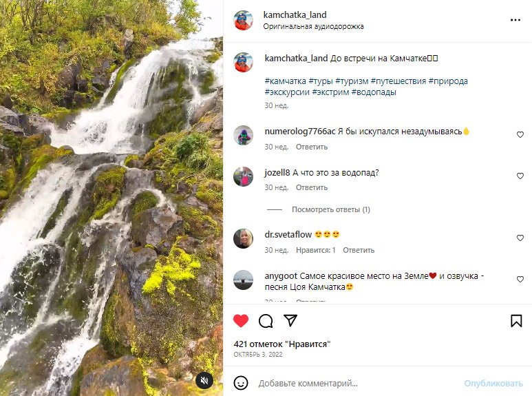Unlike the post with red heart
Screen dimensions: 532x396
click(240, 320)
